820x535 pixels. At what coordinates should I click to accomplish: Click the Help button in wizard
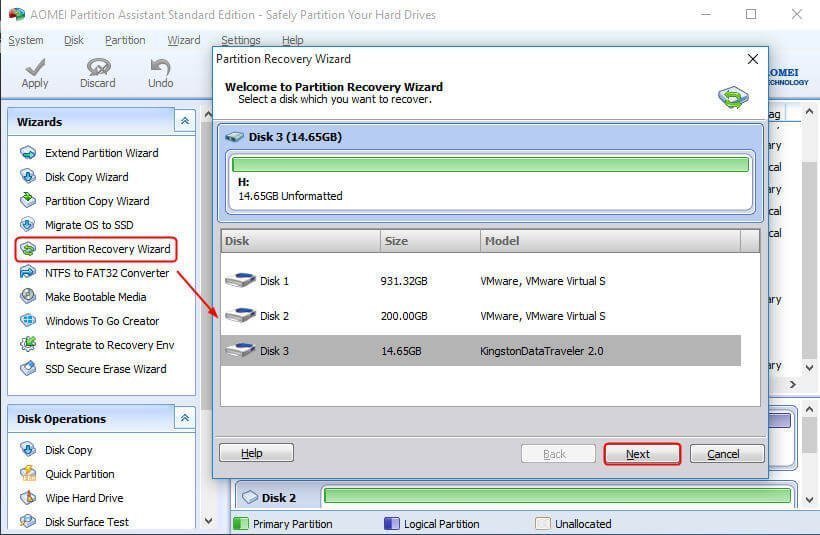coord(256,453)
